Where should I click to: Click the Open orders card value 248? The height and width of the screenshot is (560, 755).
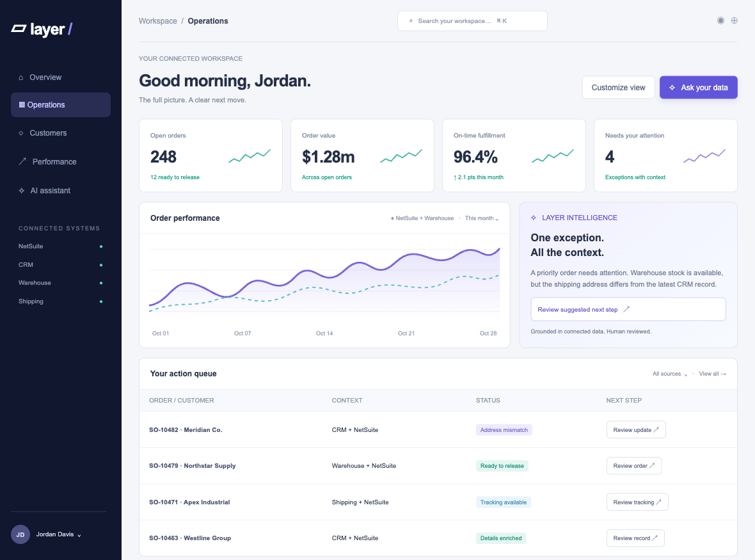point(163,157)
